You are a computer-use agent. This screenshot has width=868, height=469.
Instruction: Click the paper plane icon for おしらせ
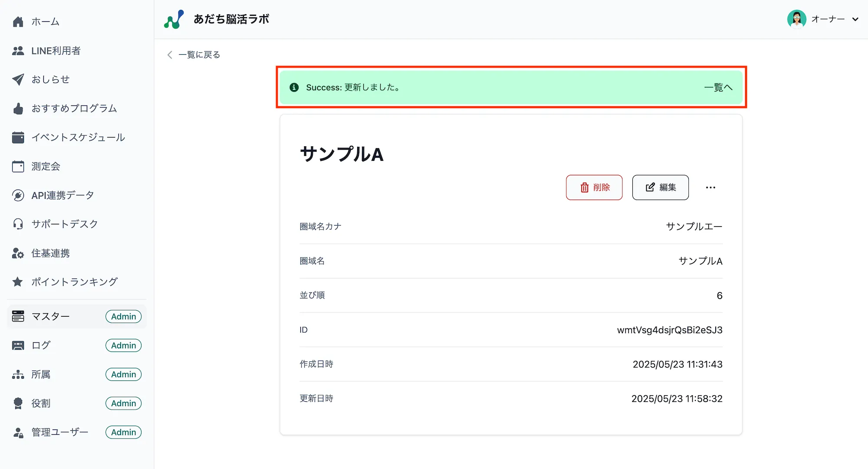[x=18, y=79]
